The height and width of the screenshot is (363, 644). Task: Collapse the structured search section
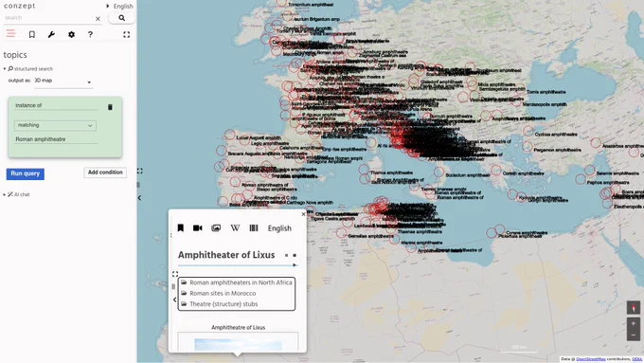28,68
